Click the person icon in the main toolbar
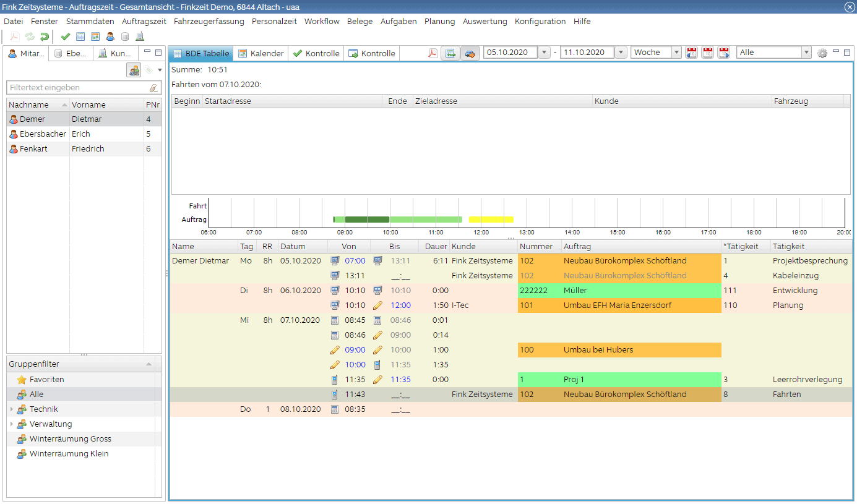This screenshot has height=504, width=857. point(110,36)
